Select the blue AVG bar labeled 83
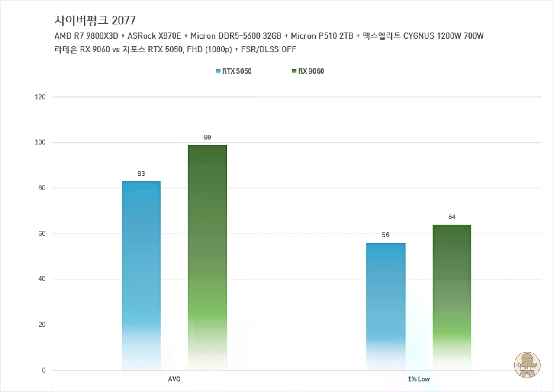Screen dimensions: 554x392 pos(141,276)
